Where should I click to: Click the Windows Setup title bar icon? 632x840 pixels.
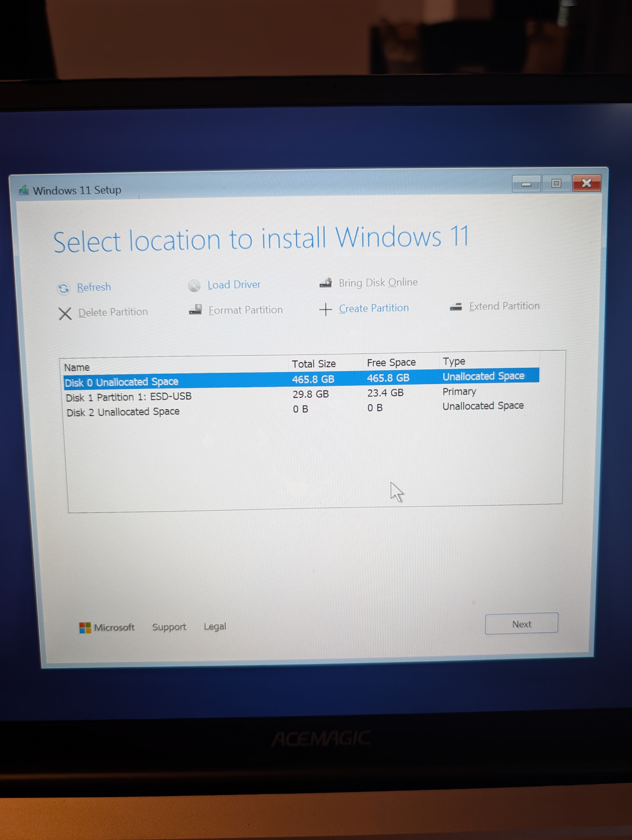[x=24, y=190]
